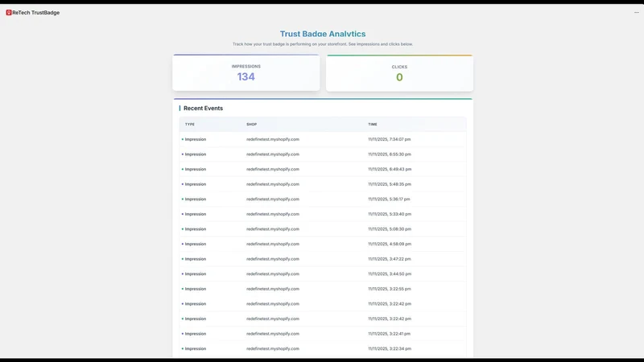Open shop link on the 6:49:43 pm row
644x362 pixels.
273,169
